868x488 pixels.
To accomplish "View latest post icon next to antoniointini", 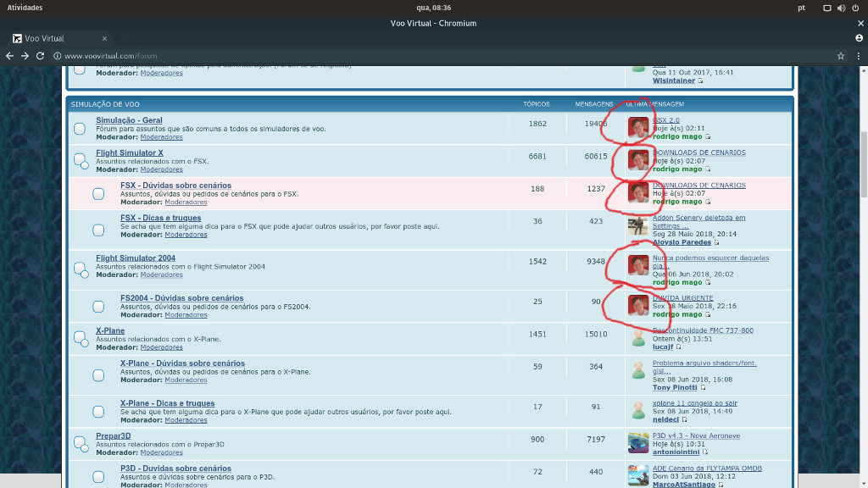I will [x=705, y=452].
